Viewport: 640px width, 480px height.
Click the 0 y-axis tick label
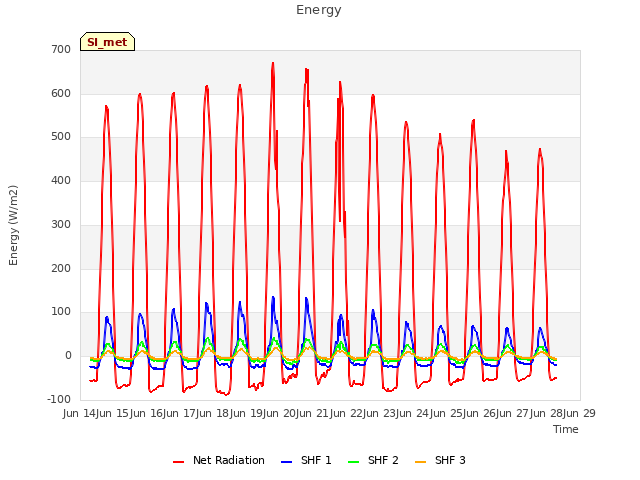coord(68,356)
